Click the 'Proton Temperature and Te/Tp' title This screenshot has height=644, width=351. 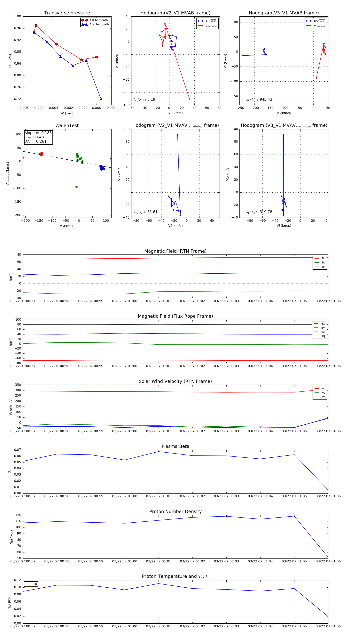coord(175,576)
